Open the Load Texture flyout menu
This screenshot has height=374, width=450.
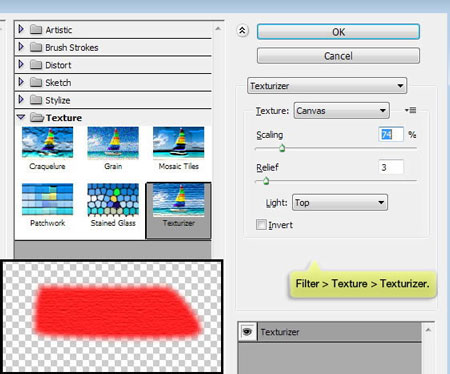pyautogui.click(x=410, y=110)
